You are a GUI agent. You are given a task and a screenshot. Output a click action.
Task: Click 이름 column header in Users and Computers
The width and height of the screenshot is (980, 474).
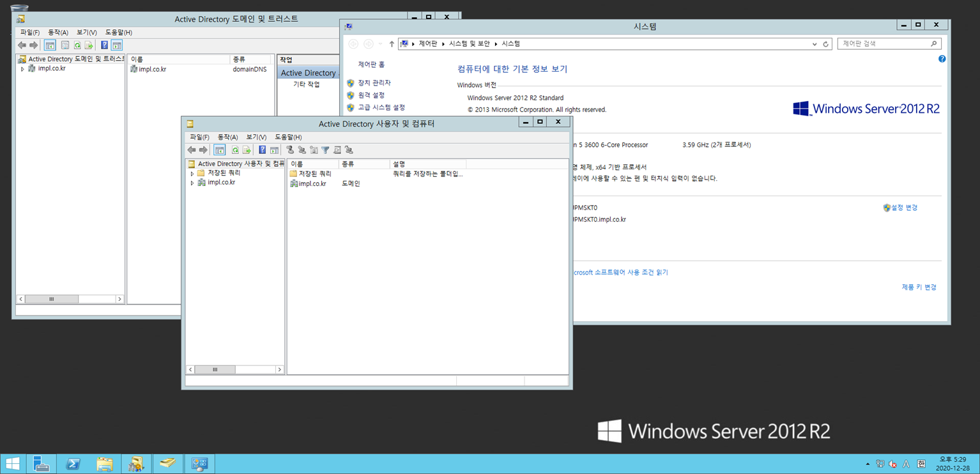[313, 164]
